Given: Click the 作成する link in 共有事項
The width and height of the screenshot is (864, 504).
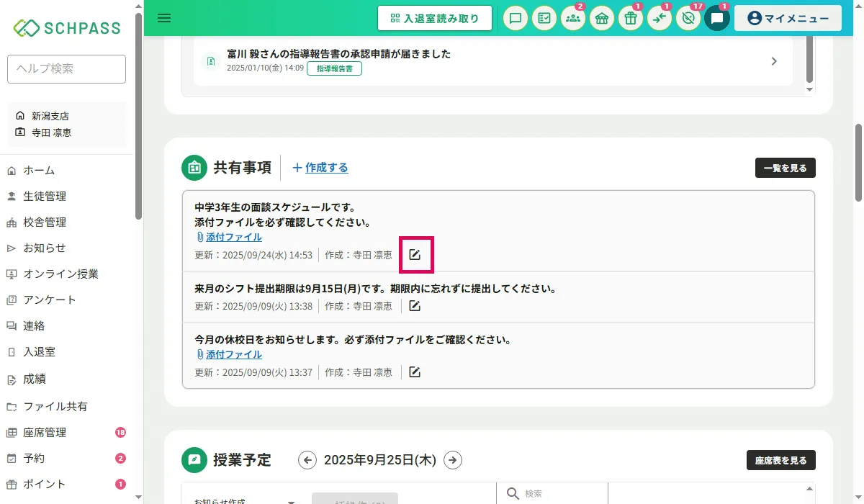Looking at the screenshot, I should (320, 168).
